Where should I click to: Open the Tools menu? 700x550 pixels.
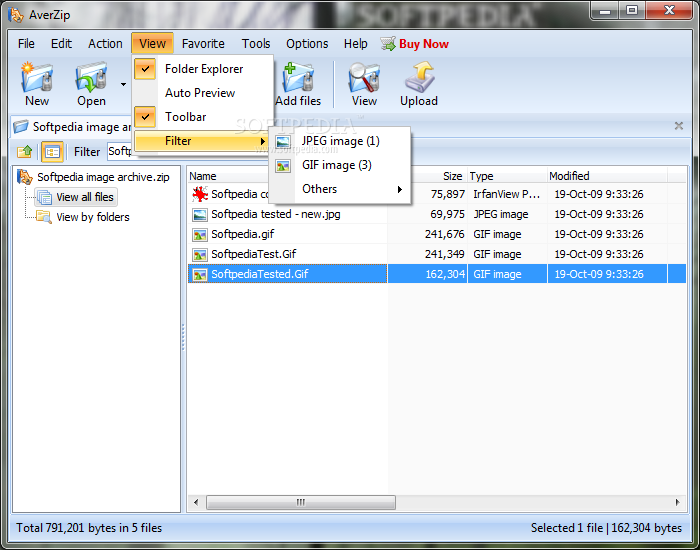(256, 44)
